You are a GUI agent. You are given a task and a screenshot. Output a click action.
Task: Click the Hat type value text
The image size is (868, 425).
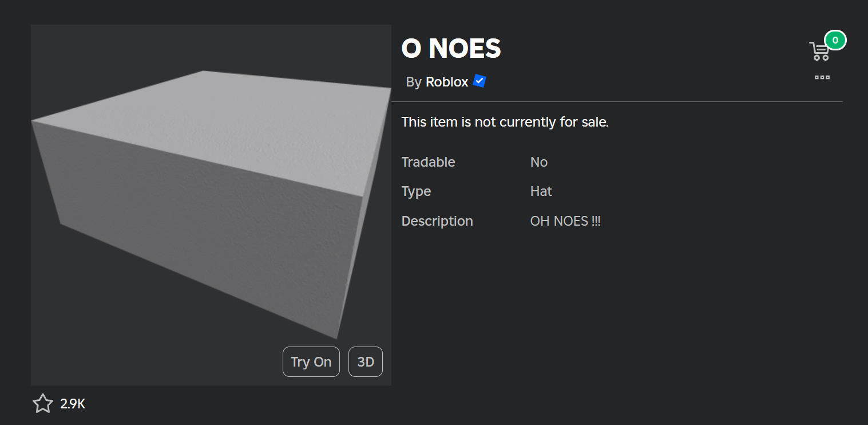(540, 191)
